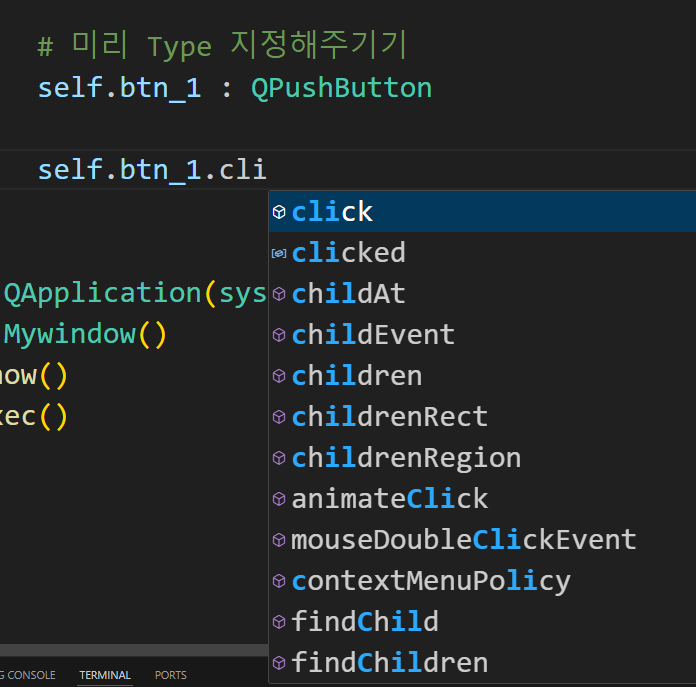Click method icon beside findChildren

tap(279, 663)
